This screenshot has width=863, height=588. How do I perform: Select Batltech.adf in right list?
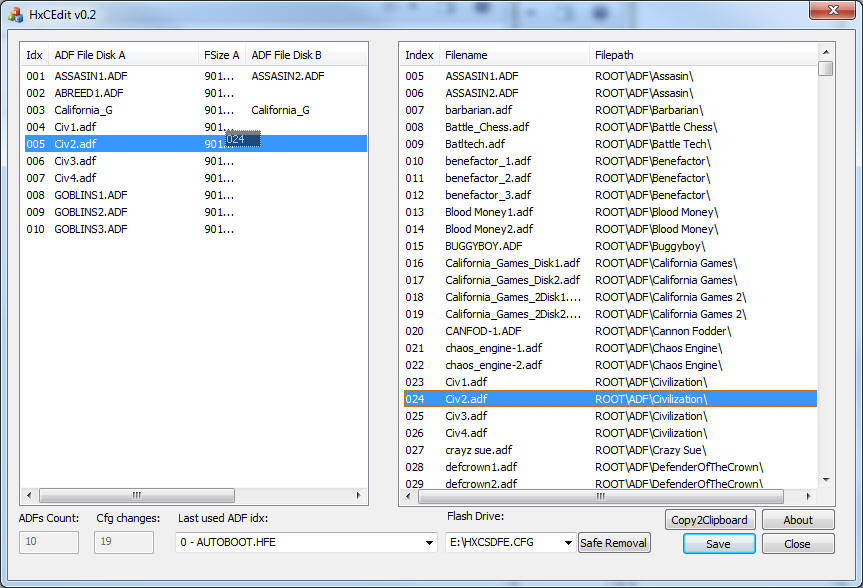pyautogui.click(x=610, y=144)
